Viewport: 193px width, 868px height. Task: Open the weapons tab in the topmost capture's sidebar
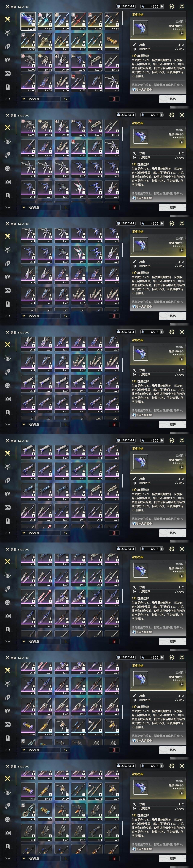coord(7,19)
